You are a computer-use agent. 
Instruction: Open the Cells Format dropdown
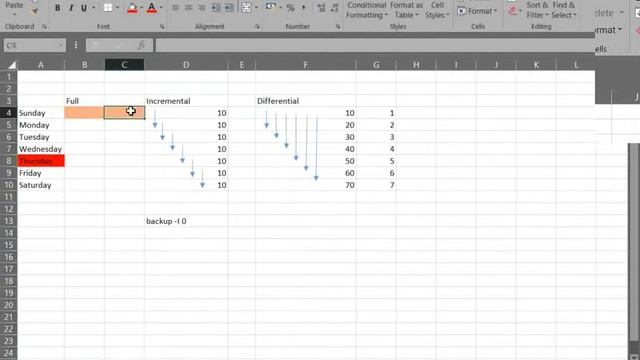click(x=478, y=11)
